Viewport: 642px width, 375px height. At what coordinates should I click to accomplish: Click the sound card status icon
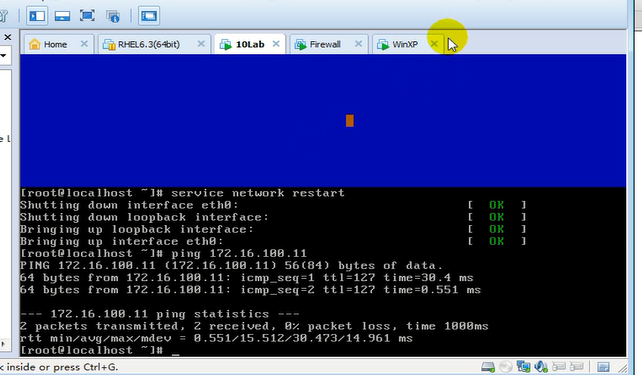(541, 366)
